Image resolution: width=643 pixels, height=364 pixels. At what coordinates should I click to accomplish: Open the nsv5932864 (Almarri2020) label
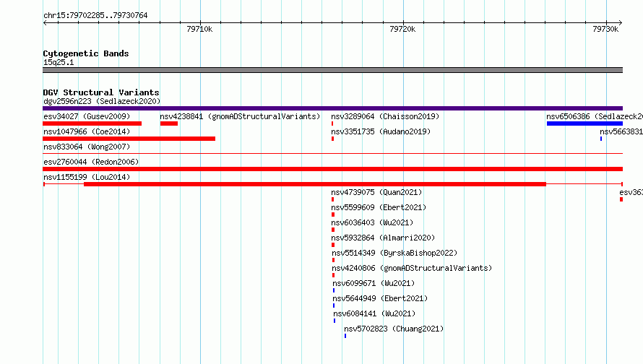pos(383,238)
